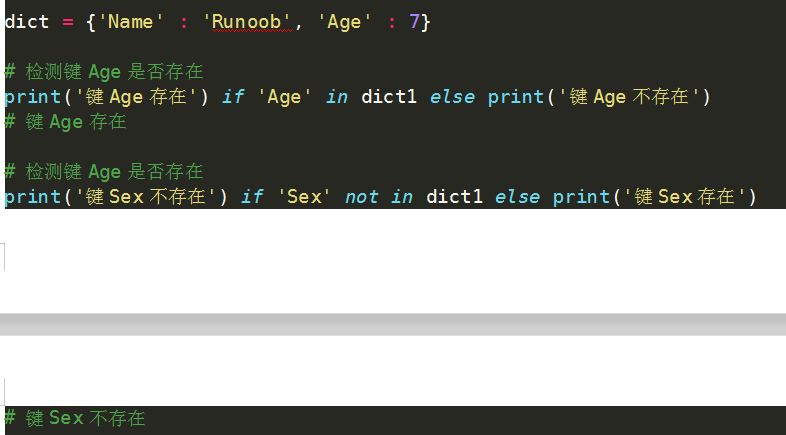This screenshot has width=786, height=435.
Task: Click the number 7 in the dictionary
Action: click(x=415, y=22)
